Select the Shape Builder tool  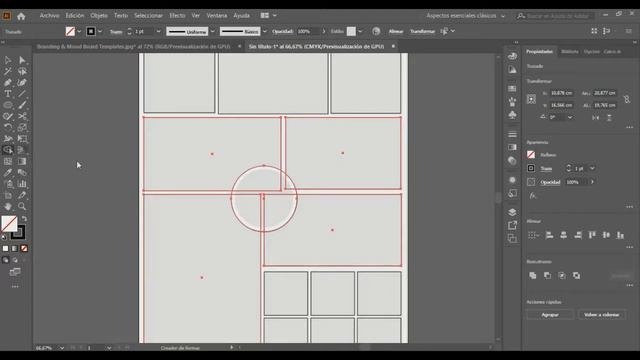(8, 150)
